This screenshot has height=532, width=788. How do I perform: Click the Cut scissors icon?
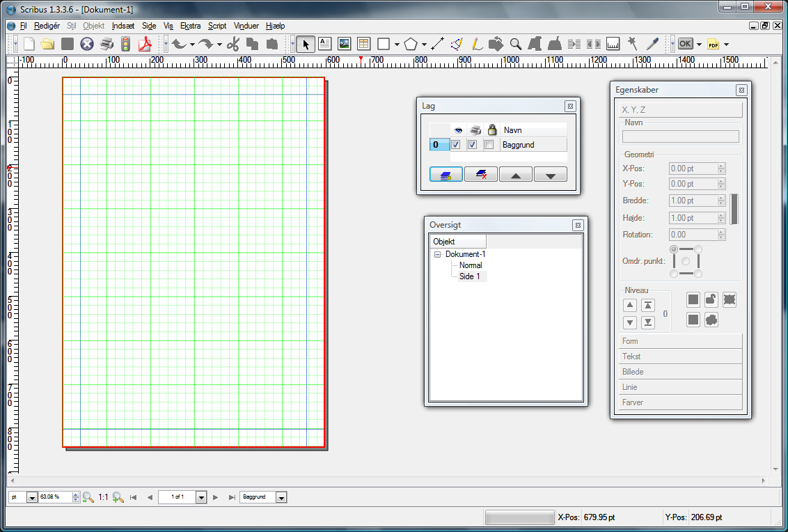(x=233, y=44)
